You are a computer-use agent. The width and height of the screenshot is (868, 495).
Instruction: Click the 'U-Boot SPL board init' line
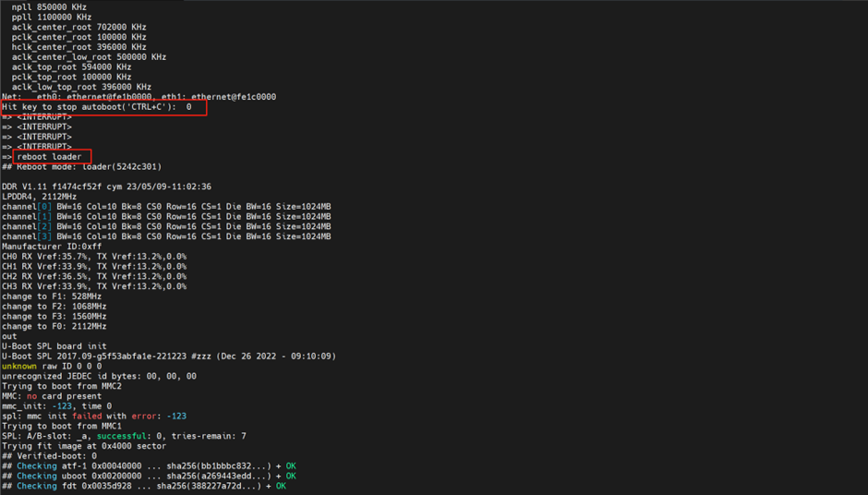point(54,346)
